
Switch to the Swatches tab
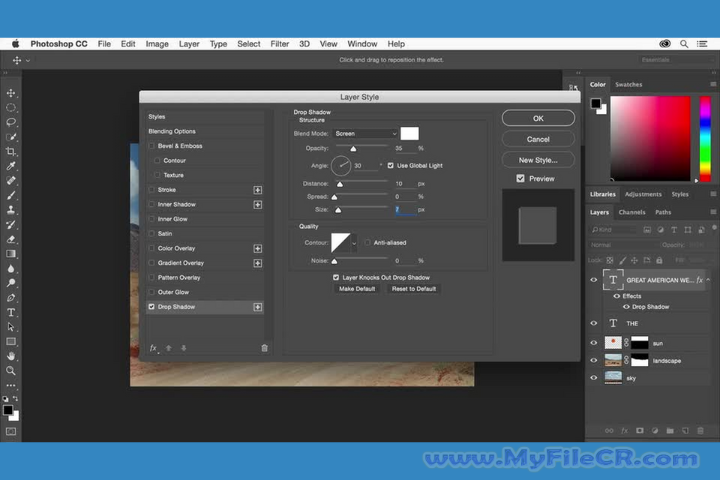(x=629, y=85)
